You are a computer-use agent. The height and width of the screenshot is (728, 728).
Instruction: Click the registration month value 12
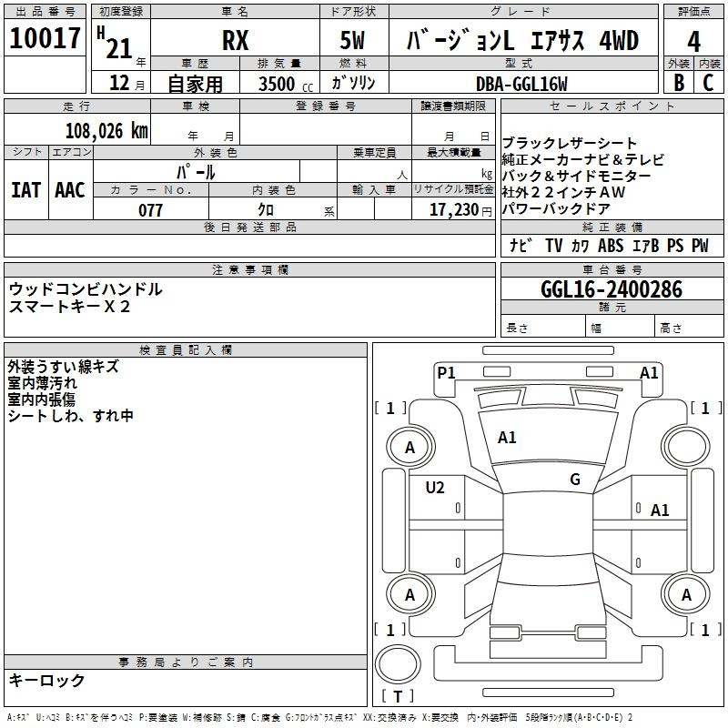tap(119, 83)
